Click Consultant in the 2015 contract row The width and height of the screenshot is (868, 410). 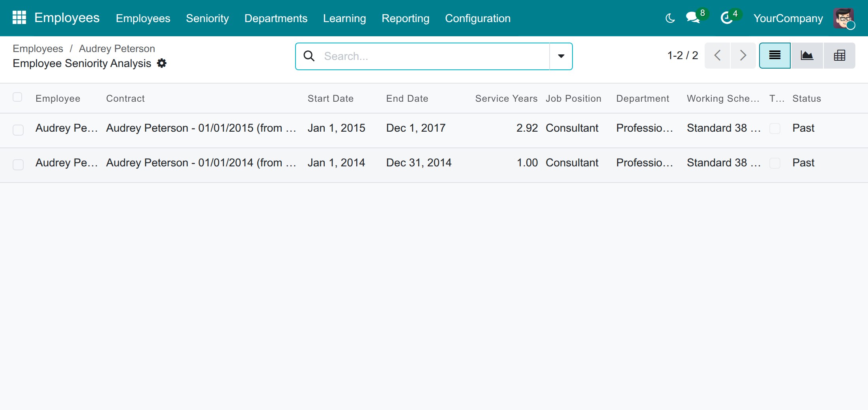click(572, 128)
